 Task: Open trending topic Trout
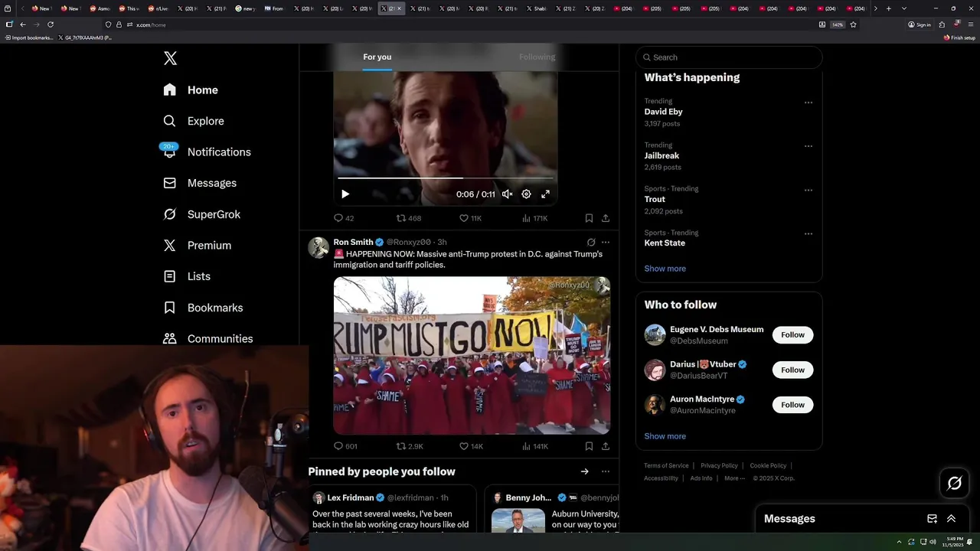[655, 199]
